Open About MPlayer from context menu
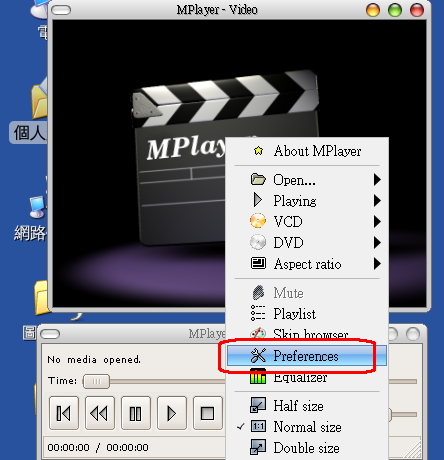 click(307, 151)
